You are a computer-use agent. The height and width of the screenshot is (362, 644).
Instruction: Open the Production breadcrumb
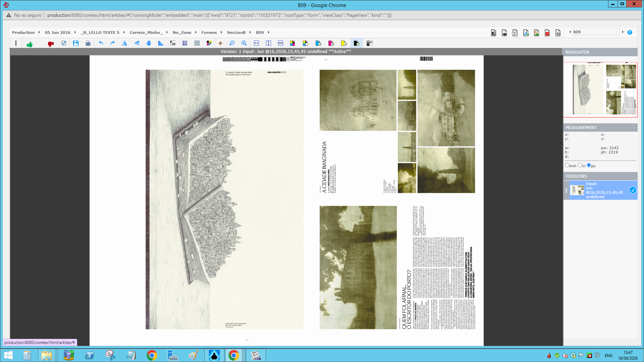pos(23,33)
